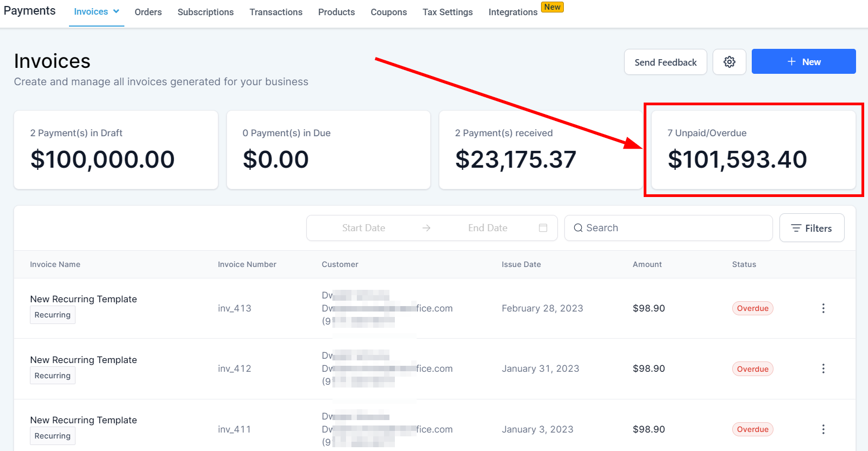Open the Integrations tab
Viewport: 868px width, 451px height.
(513, 12)
